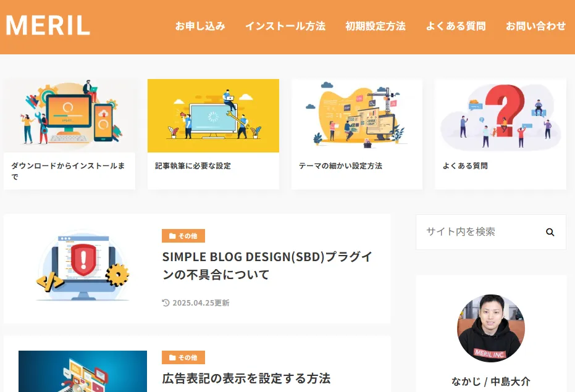Open the インストール方法 menu item
This screenshot has width=575, height=392.
coord(285,26)
